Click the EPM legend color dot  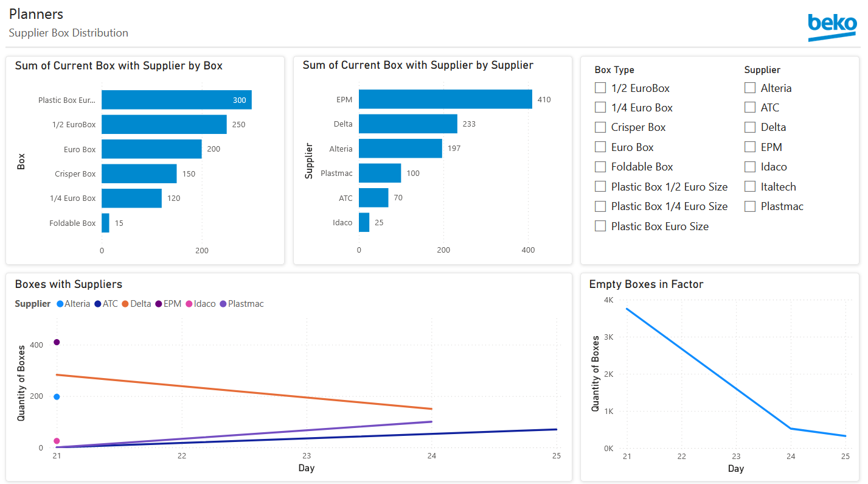(x=159, y=304)
